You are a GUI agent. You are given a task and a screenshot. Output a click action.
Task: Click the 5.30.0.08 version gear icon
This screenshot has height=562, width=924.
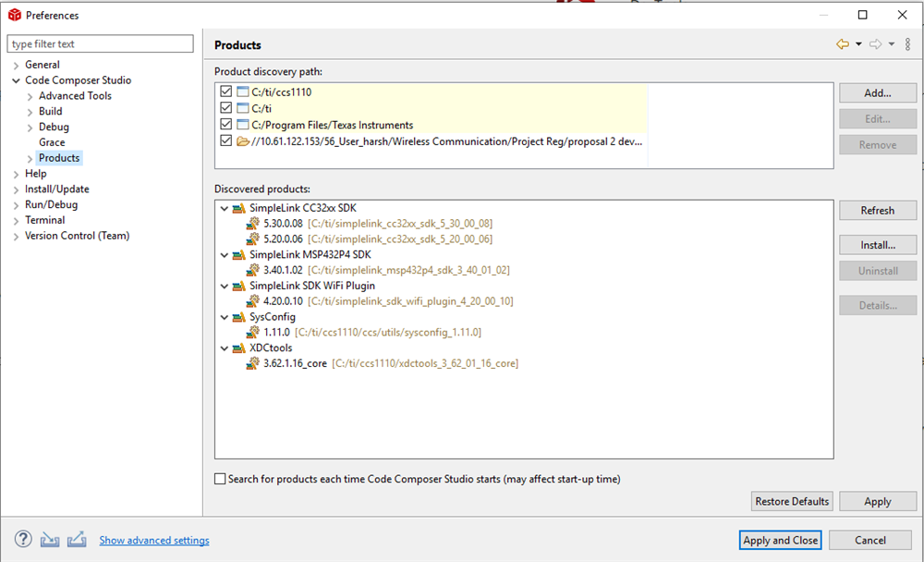pos(253,224)
